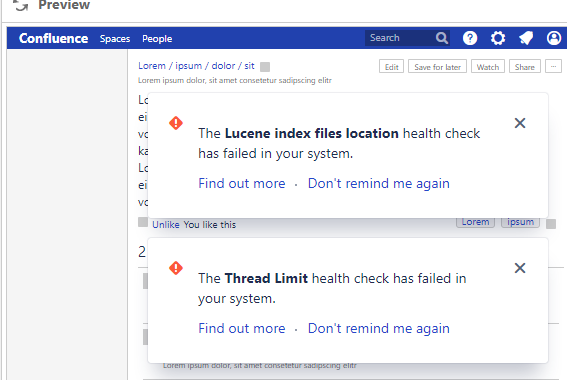The height and width of the screenshot is (380, 567).
Task: Close the Thread Limit notification
Action: (x=520, y=268)
